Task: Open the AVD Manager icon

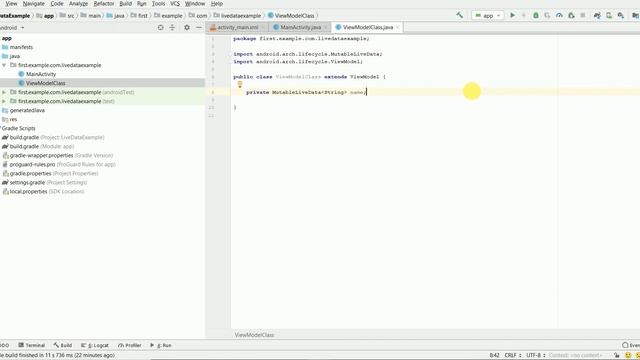Action: click(x=609, y=16)
